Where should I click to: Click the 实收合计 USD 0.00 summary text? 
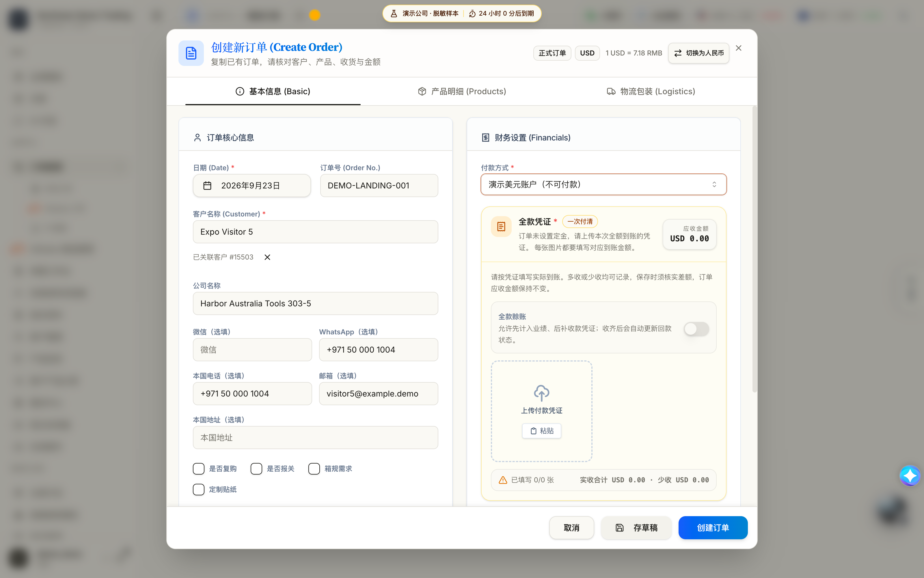(x=612, y=480)
